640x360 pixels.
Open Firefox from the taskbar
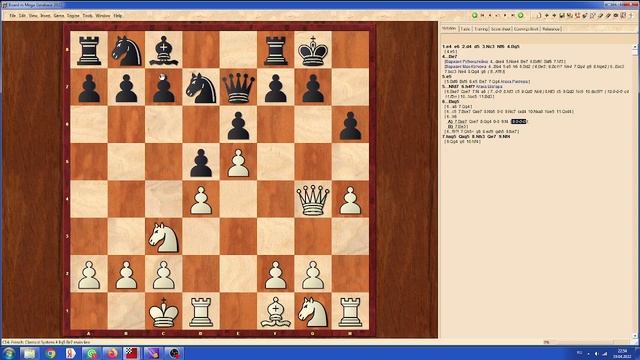(112, 353)
